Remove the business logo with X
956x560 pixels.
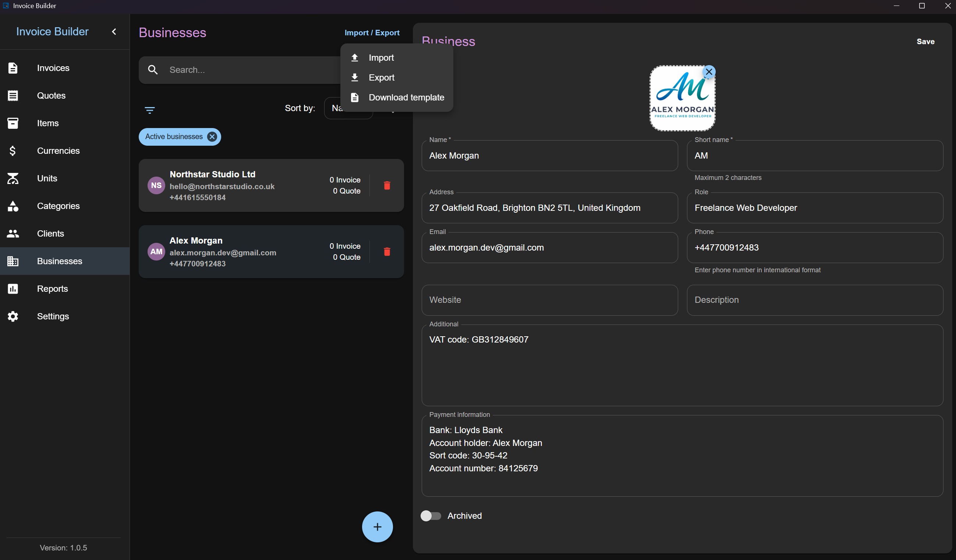[709, 72]
